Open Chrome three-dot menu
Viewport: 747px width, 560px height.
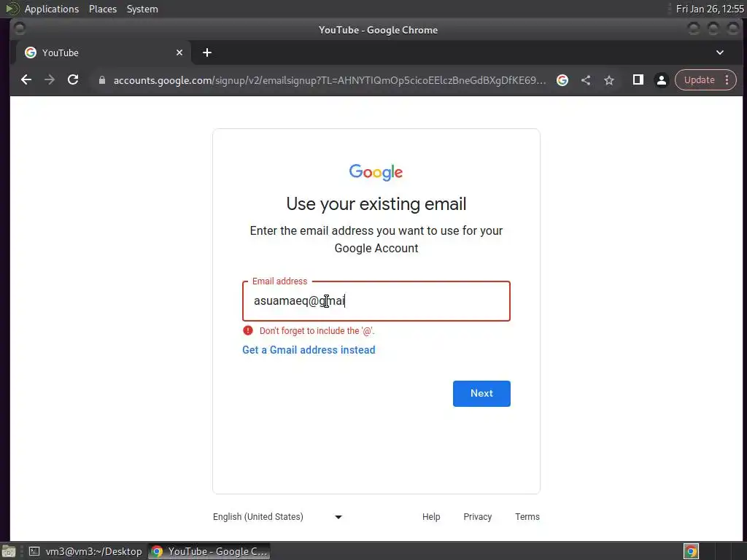coord(727,80)
